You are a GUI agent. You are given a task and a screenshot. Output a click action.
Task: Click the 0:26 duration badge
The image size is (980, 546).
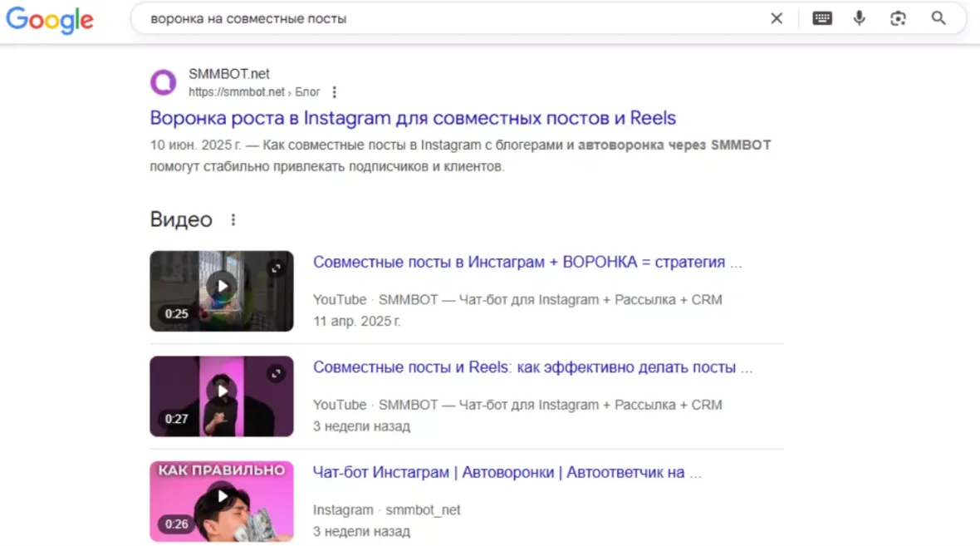pyautogui.click(x=176, y=524)
